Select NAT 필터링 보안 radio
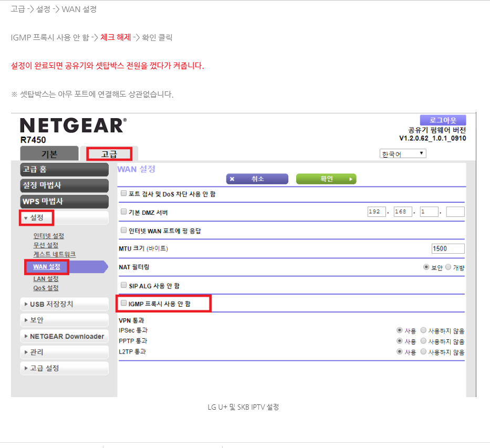490x448 pixels. (x=426, y=267)
